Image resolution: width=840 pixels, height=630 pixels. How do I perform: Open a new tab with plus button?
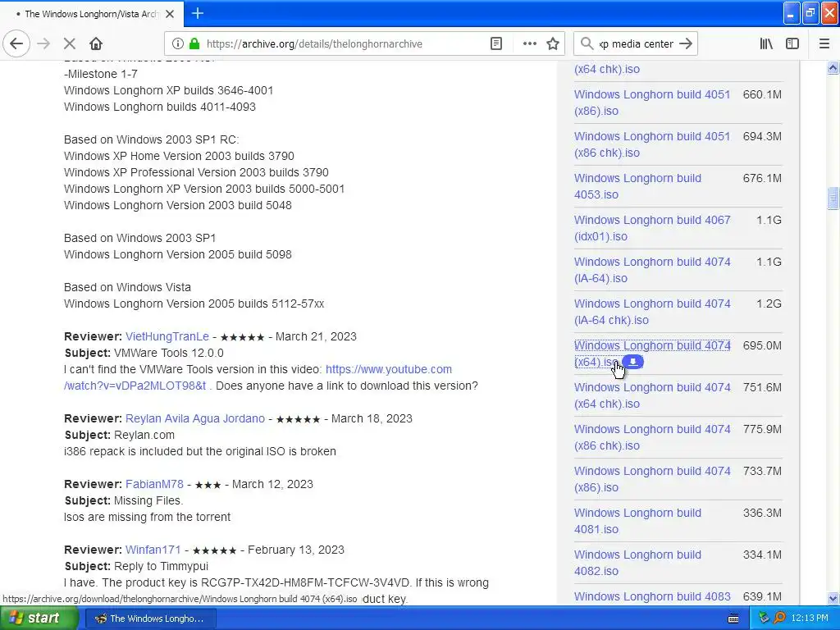coord(198,13)
